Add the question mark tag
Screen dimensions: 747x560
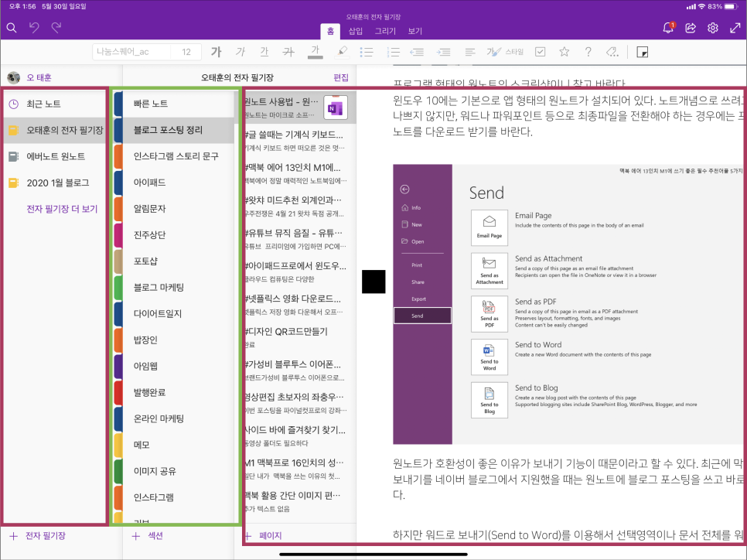point(588,52)
